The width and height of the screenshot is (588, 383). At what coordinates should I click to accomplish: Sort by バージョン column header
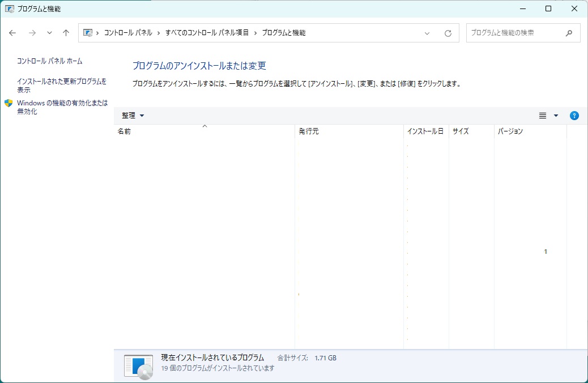coord(530,131)
